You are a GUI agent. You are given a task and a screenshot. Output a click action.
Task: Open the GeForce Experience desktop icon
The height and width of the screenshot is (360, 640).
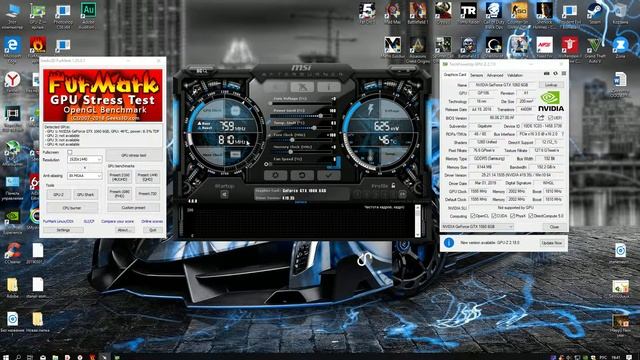point(12,221)
